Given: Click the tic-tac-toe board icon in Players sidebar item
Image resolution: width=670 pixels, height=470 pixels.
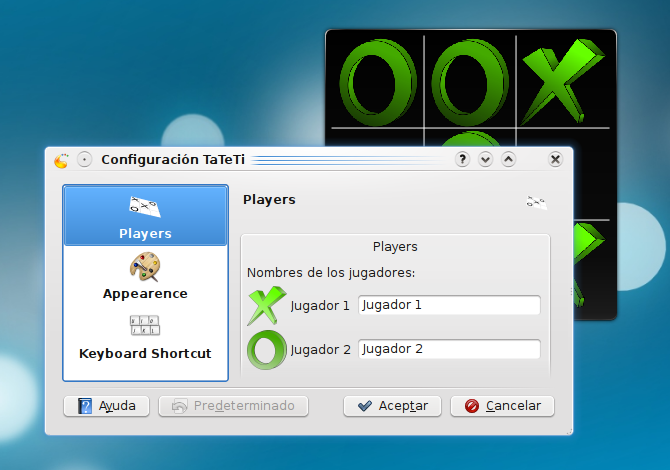Looking at the screenshot, I should pyautogui.click(x=145, y=206).
